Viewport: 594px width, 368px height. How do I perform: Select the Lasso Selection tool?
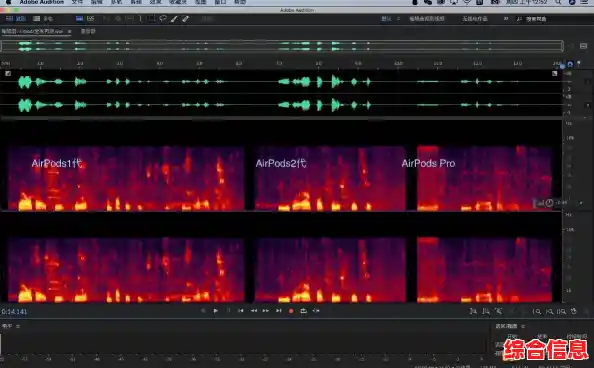tap(163, 19)
